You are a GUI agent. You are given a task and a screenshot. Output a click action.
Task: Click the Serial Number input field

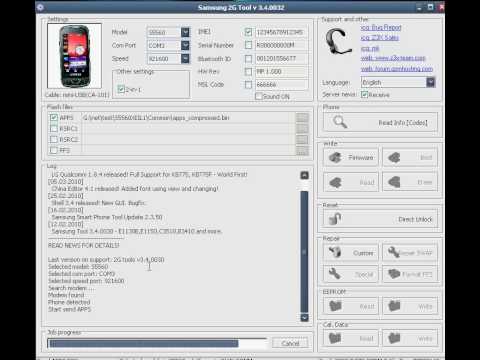pos(282,45)
